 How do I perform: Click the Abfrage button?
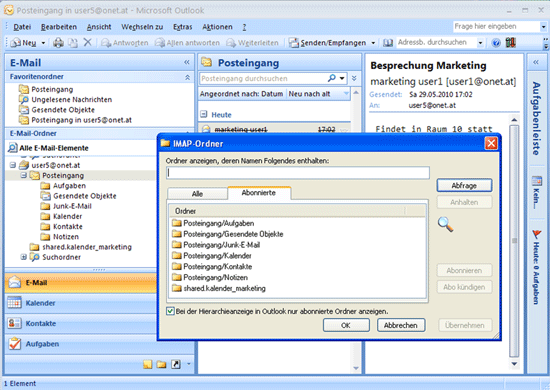(464, 186)
